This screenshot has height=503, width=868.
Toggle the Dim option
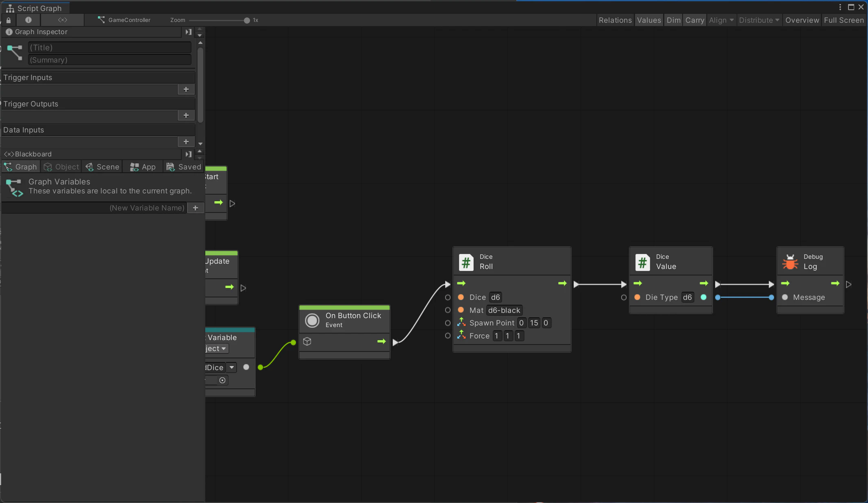[x=674, y=20]
